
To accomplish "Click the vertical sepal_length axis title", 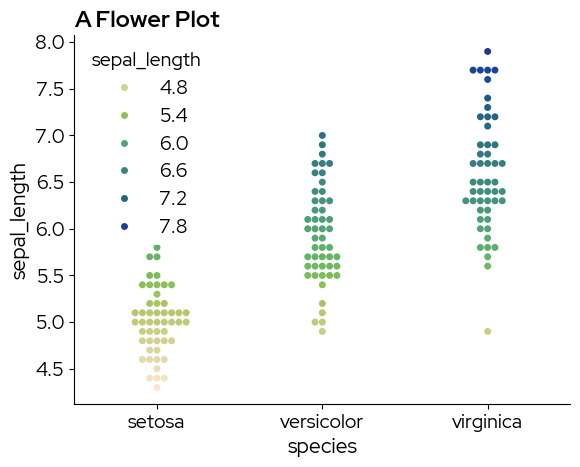I will pos(19,221).
